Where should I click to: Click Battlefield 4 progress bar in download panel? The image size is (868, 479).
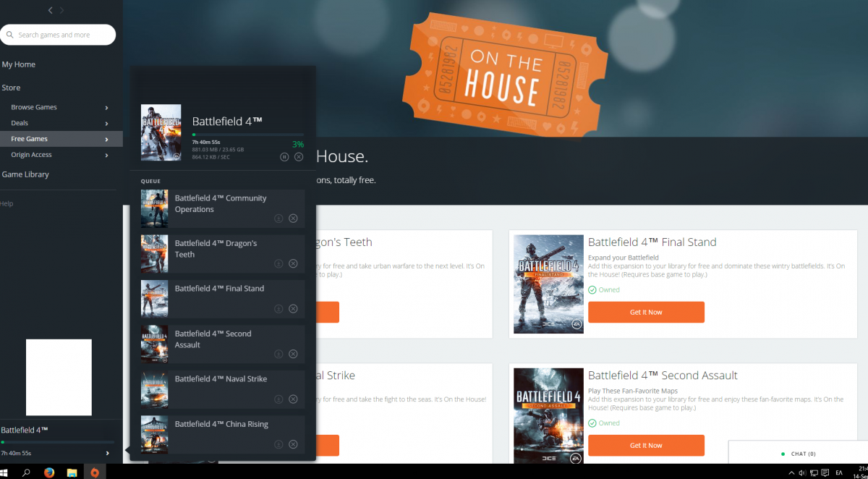point(248,135)
